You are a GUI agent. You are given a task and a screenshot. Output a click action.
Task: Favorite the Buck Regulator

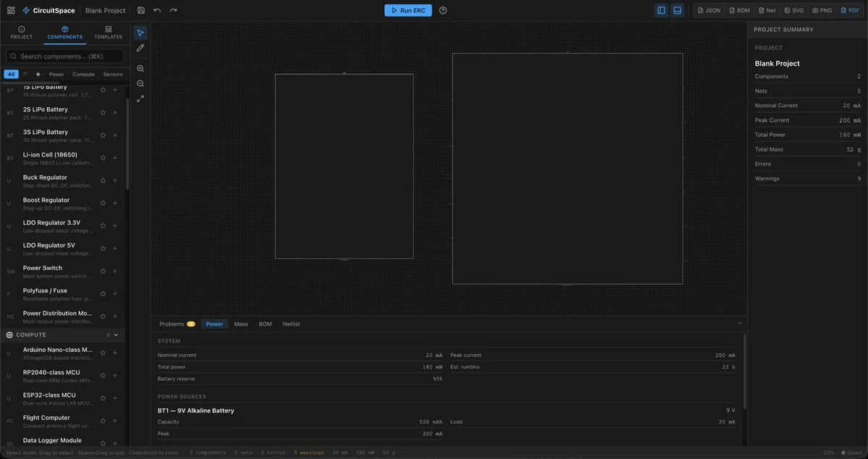click(x=103, y=180)
